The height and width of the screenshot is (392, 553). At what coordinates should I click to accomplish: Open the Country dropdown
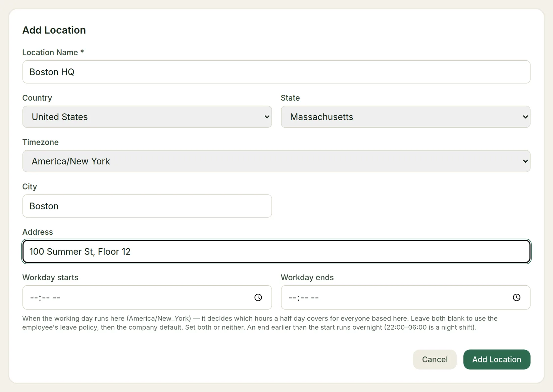[147, 117]
